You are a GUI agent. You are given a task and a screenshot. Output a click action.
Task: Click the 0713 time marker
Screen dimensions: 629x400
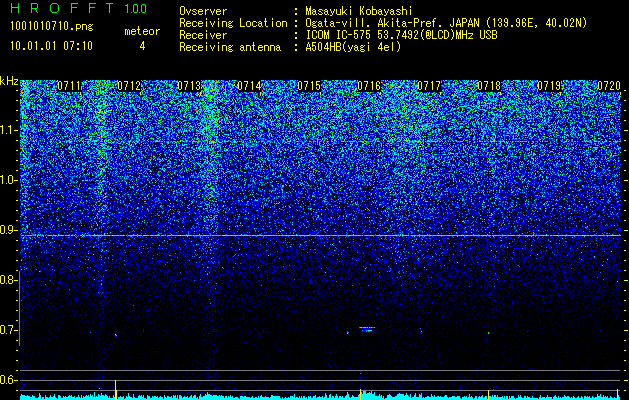tap(189, 86)
